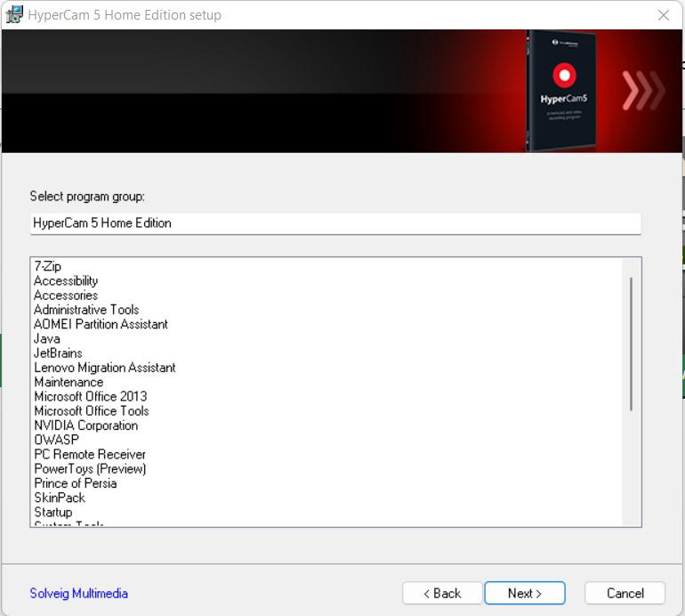Image resolution: width=685 pixels, height=616 pixels.
Task: Select 7-Zip in the program group list
Action: click(48, 266)
